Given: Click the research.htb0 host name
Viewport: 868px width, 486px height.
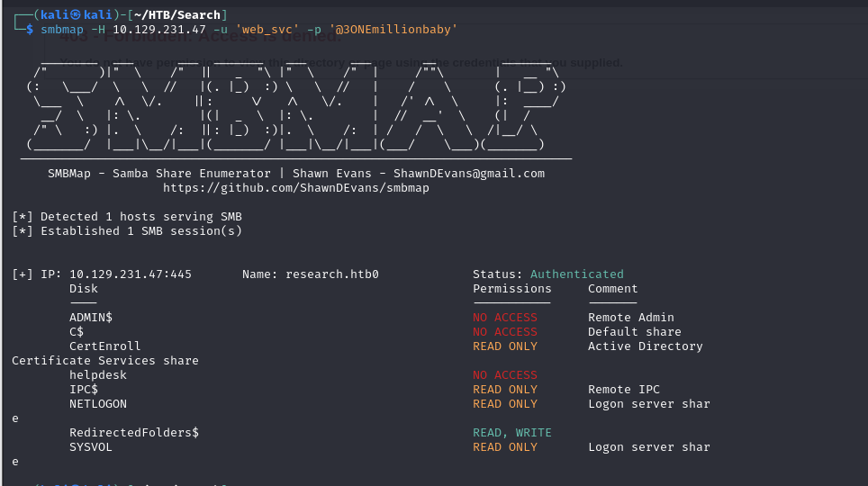Looking at the screenshot, I should pos(332,274).
